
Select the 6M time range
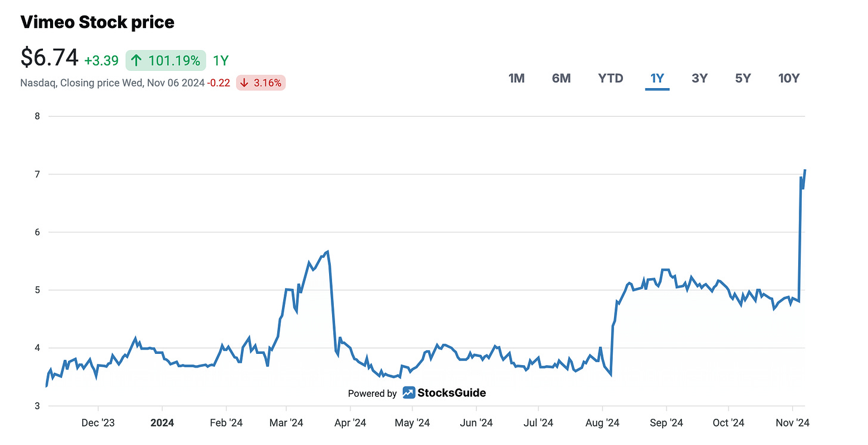(x=561, y=78)
